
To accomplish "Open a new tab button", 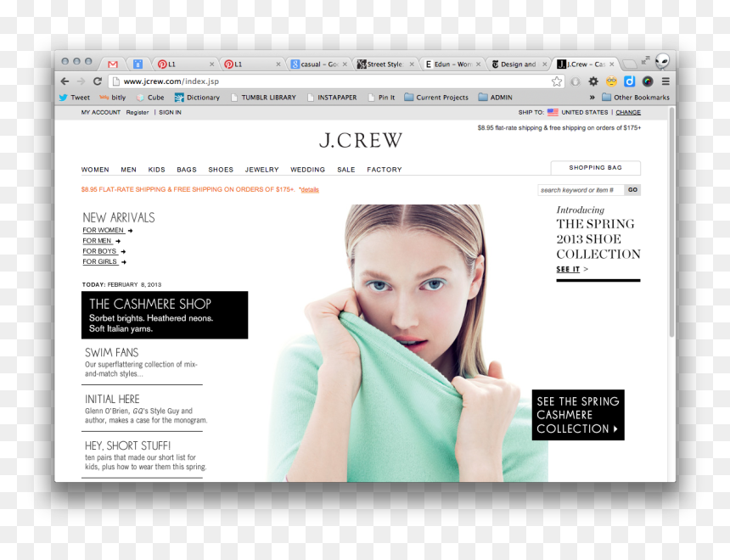I will (x=629, y=64).
